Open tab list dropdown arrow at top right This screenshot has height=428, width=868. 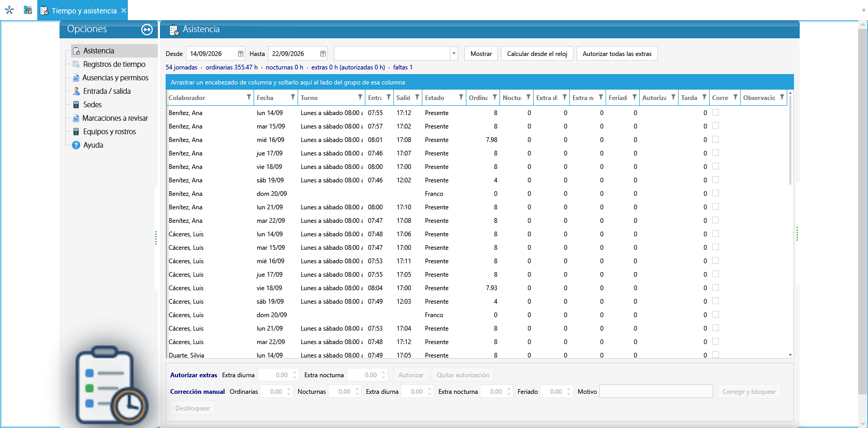[x=863, y=10]
